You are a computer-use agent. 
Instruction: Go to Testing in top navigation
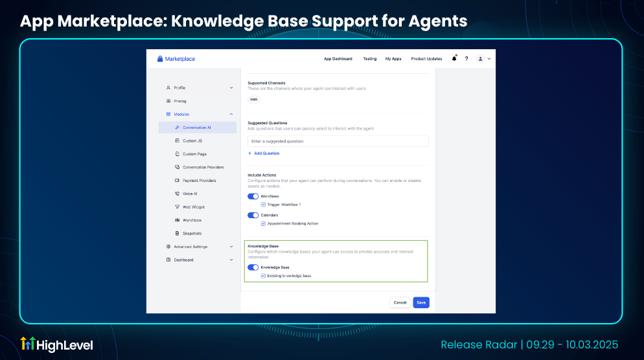point(370,59)
